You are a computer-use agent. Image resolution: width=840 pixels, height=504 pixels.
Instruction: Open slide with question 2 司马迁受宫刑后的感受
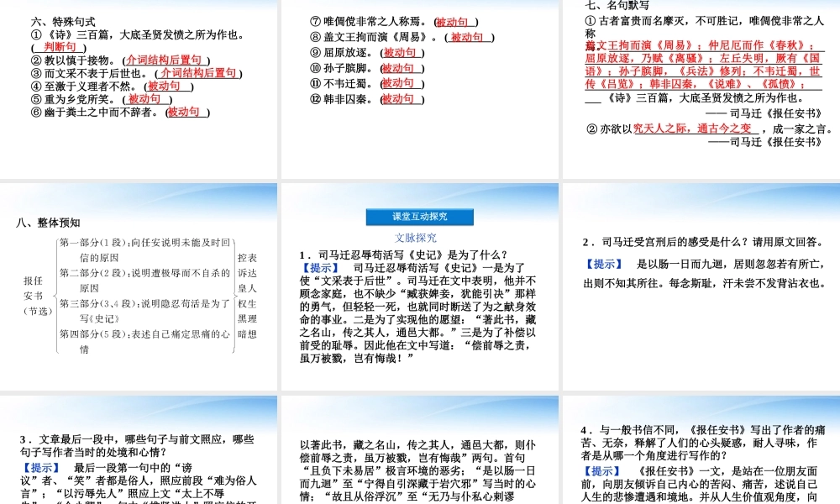click(701, 286)
